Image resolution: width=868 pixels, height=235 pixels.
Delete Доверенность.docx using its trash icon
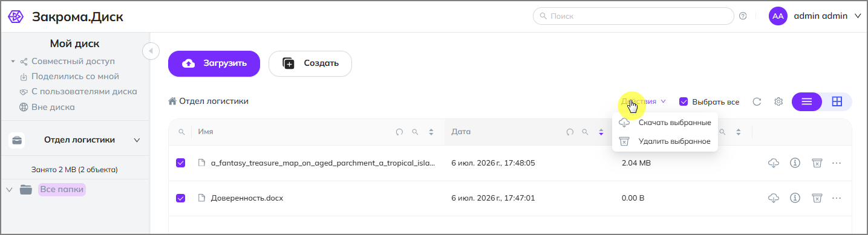pos(817,198)
